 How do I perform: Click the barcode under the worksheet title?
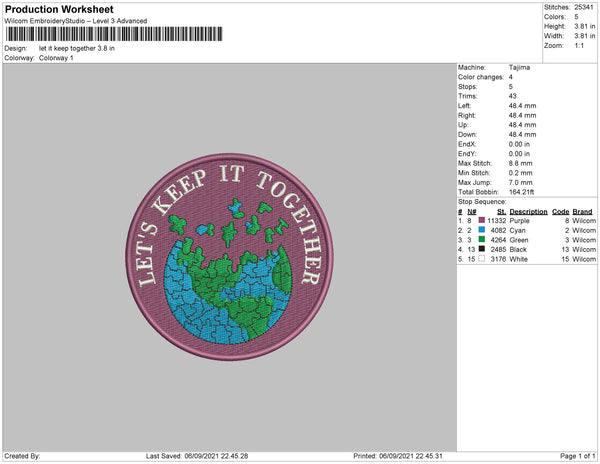(x=114, y=34)
